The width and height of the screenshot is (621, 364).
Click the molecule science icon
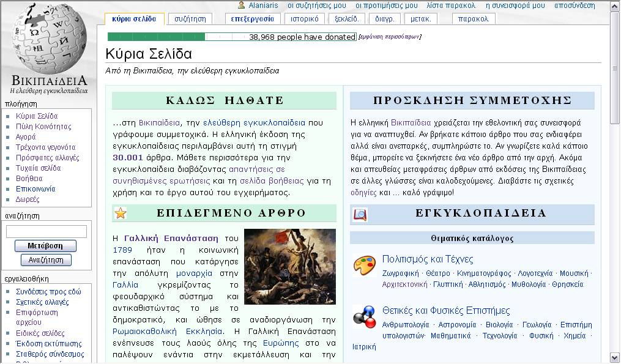(365, 316)
